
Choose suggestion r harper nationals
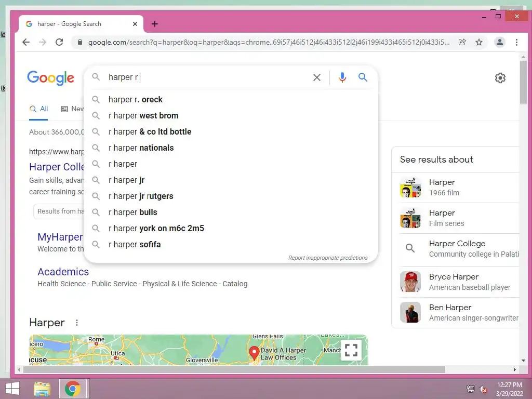(x=231, y=148)
